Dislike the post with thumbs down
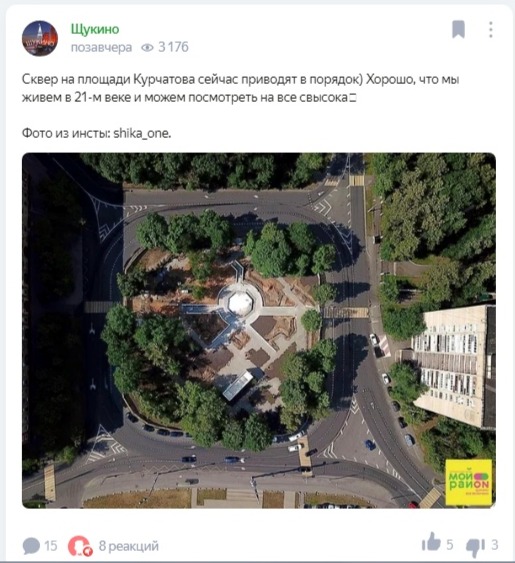The height and width of the screenshot is (563, 515). click(475, 548)
